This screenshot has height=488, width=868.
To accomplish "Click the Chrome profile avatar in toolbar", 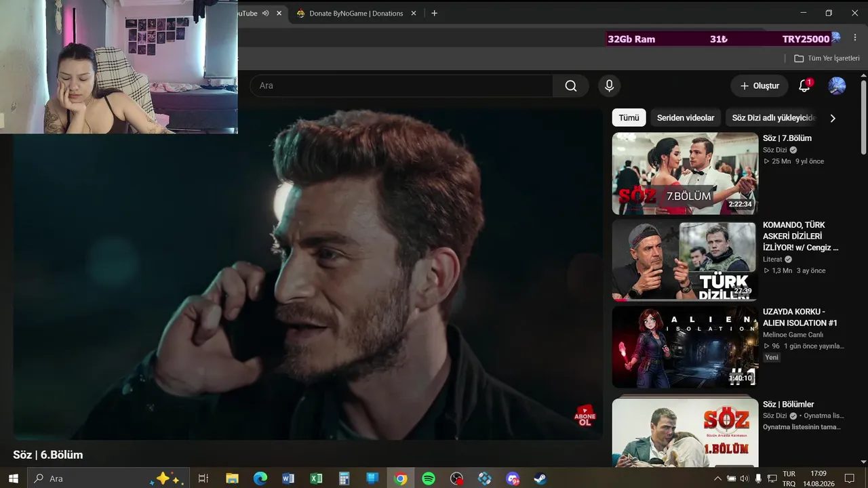I will [x=835, y=37].
